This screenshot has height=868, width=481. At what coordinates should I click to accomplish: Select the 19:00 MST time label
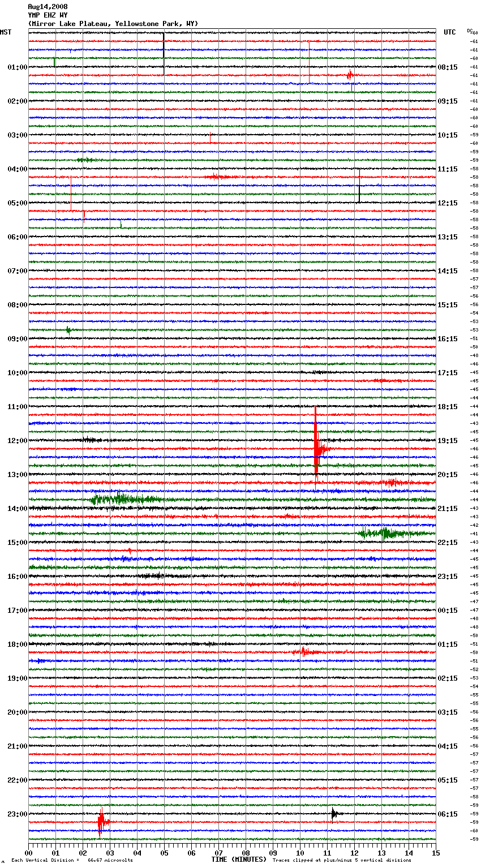[x=18, y=678]
